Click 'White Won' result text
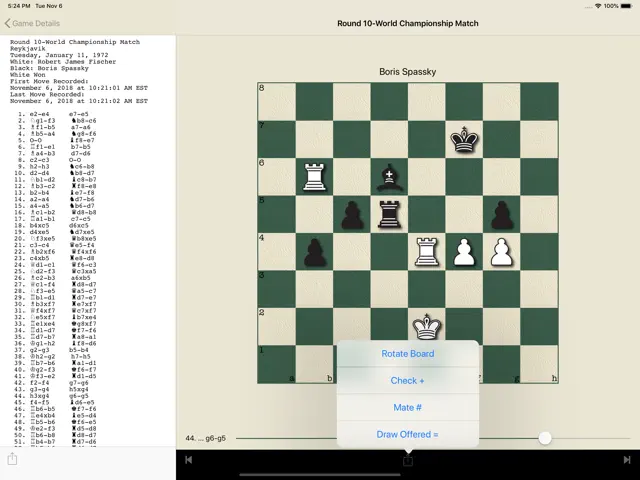 tap(28, 75)
